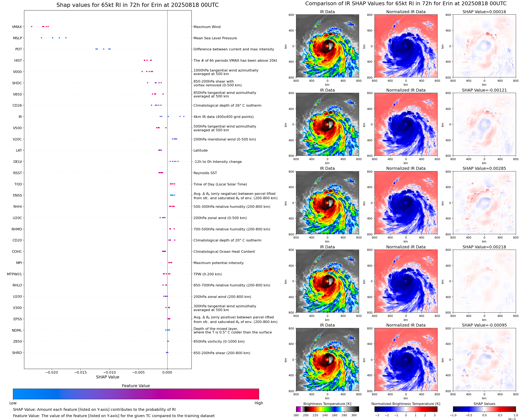Click the Normalized Brightness Temperature colorbar

point(406,409)
